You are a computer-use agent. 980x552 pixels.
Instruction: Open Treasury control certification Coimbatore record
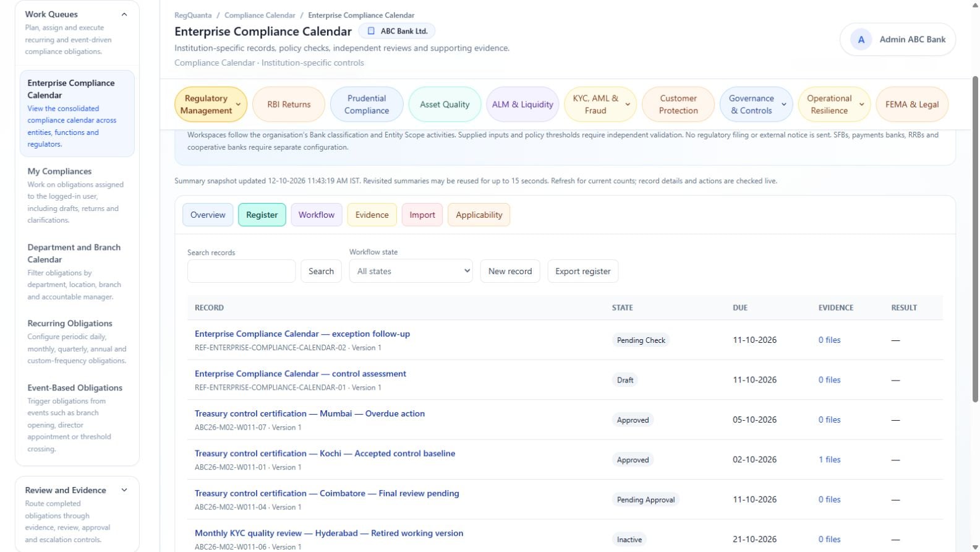pos(327,493)
